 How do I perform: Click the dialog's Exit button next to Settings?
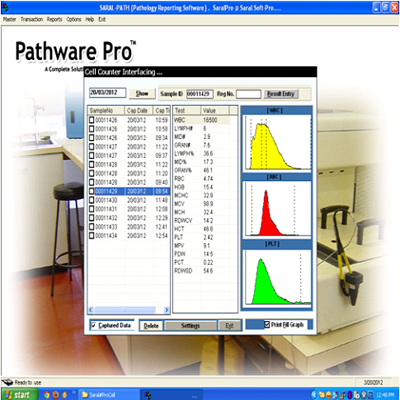tap(229, 326)
